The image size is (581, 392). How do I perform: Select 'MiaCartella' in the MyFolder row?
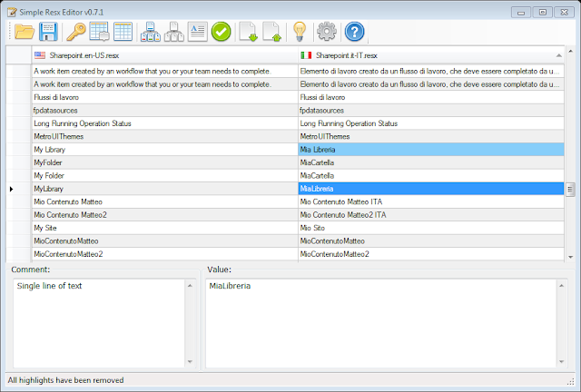pyautogui.click(x=431, y=162)
